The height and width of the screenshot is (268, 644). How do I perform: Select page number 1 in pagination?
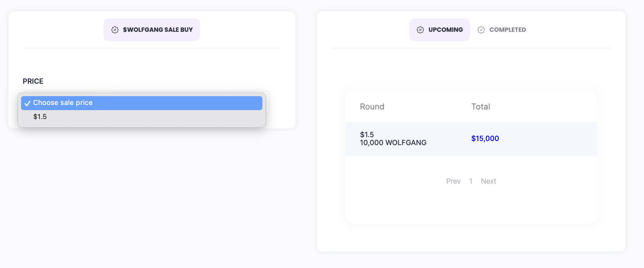[471, 181]
